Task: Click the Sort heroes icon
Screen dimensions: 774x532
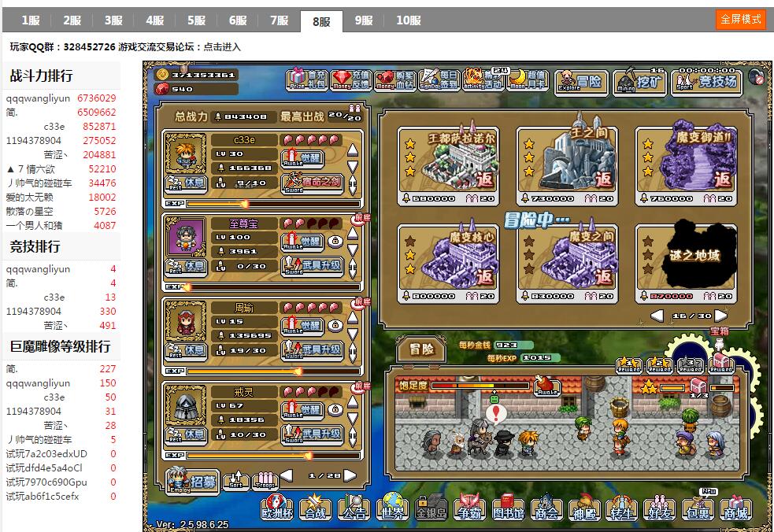Action: (x=236, y=479)
